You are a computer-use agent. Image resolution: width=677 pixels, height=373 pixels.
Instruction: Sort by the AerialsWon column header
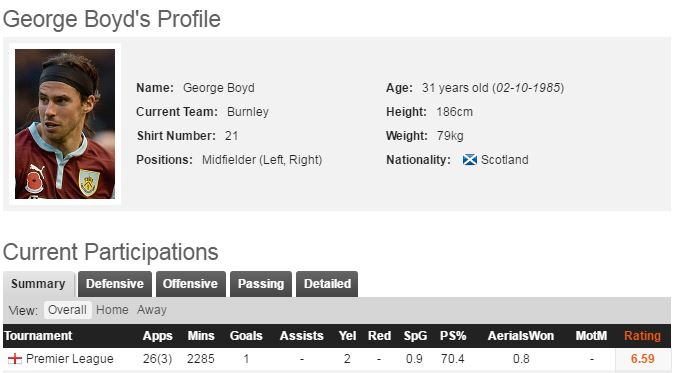(x=521, y=336)
